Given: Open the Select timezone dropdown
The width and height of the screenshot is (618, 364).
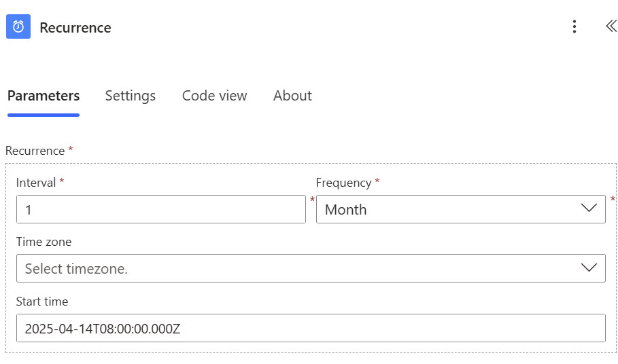Looking at the screenshot, I should 311,268.
